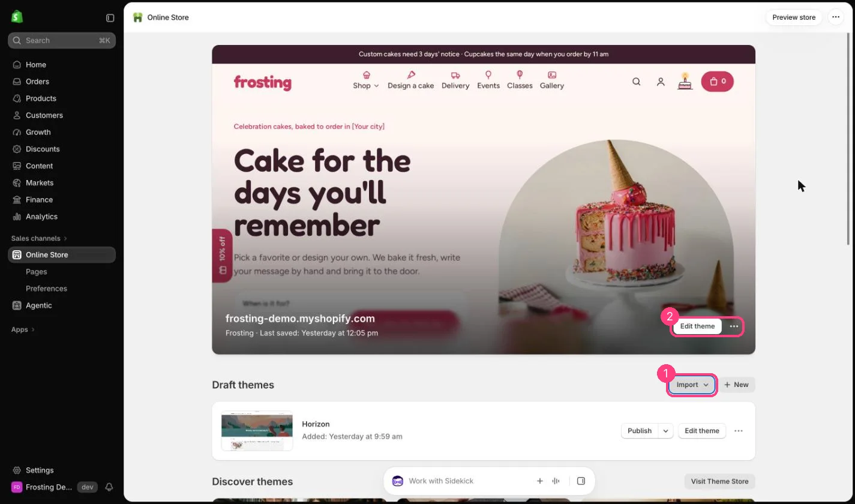Viewport: 855px width, 504px height.
Task: Open more options for the current Frosting theme
Action: [x=734, y=326]
